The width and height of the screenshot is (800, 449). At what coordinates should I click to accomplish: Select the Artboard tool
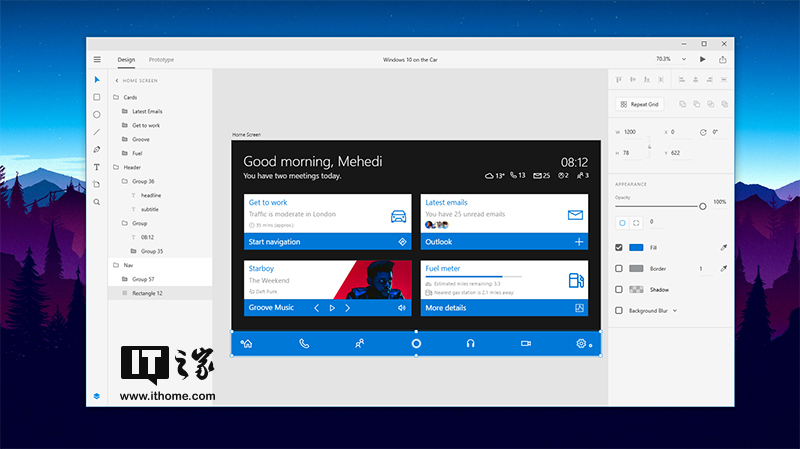pyautogui.click(x=96, y=185)
